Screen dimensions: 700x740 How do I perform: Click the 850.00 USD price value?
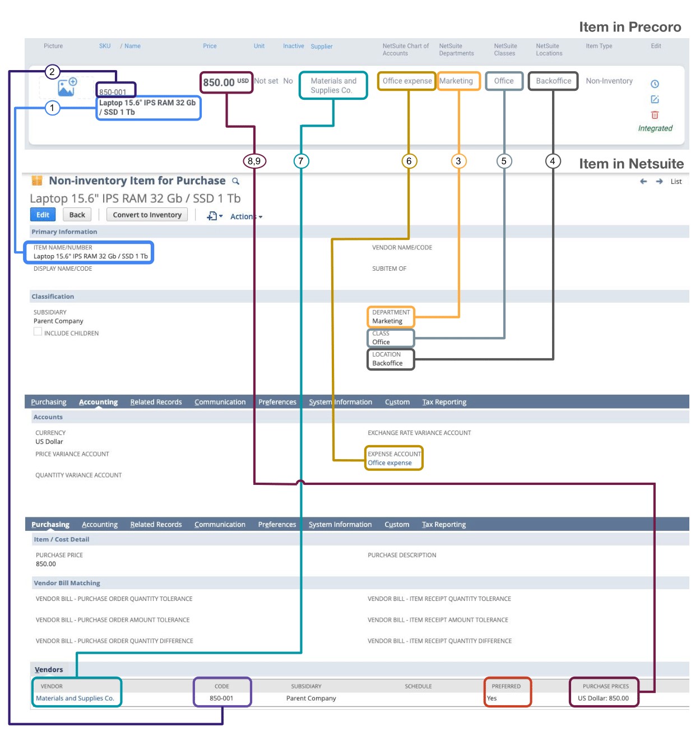click(225, 82)
